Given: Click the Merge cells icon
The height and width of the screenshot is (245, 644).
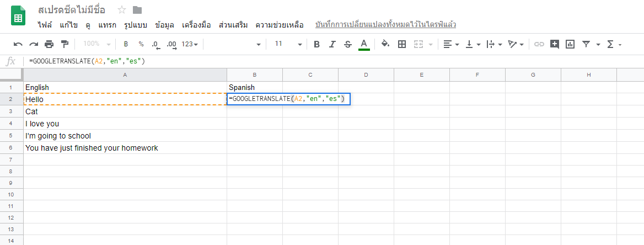Looking at the screenshot, I should pyautogui.click(x=418, y=44).
